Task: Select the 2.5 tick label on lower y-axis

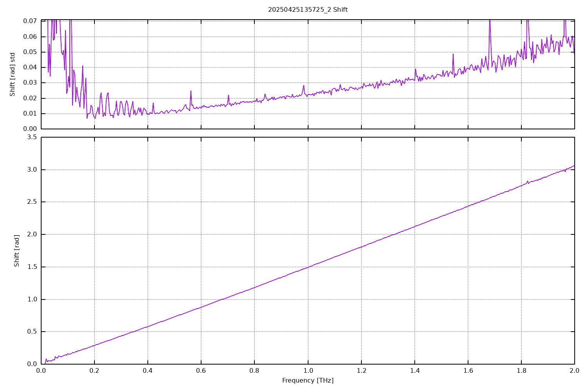Action: pyautogui.click(x=32, y=202)
